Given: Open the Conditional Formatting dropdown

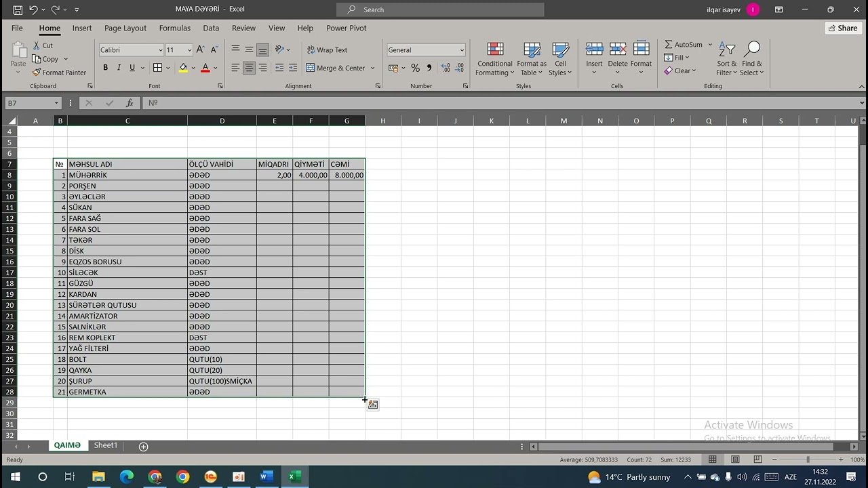Looking at the screenshot, I should point(495,60).
